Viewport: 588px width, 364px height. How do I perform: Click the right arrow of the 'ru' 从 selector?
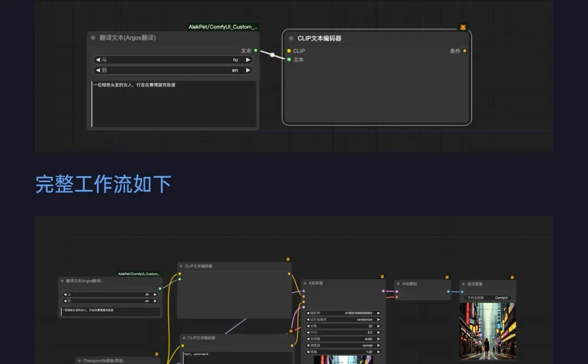coord(248,60)
